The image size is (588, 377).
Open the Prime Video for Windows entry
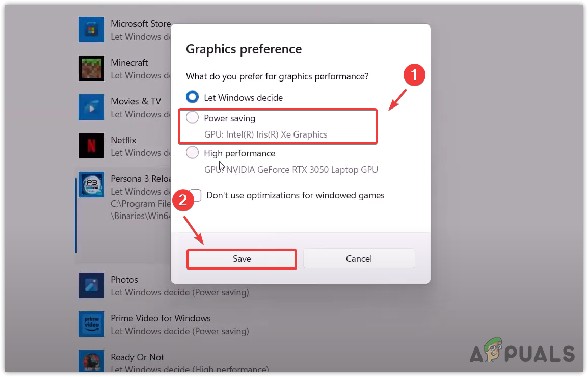161,318
